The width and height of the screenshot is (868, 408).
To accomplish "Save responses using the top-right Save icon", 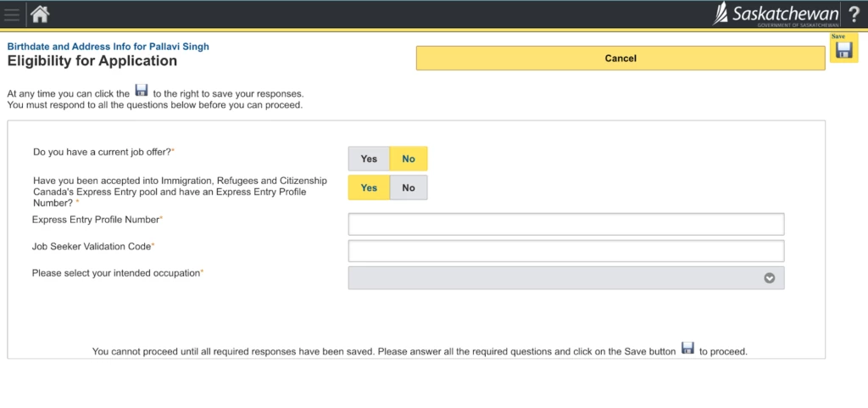I will pyautogui.click(x=843, y=48).
